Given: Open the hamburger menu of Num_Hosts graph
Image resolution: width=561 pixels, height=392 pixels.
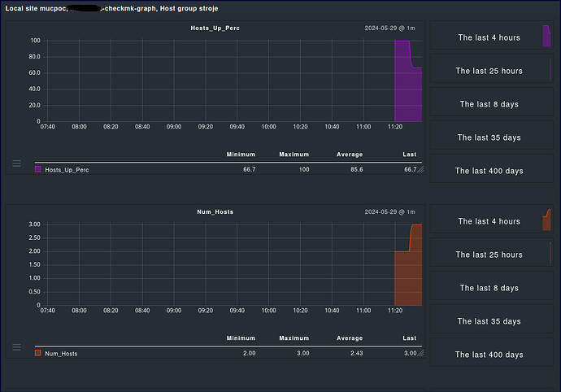Looking at the screenshot, I should [x=16, y=347].
